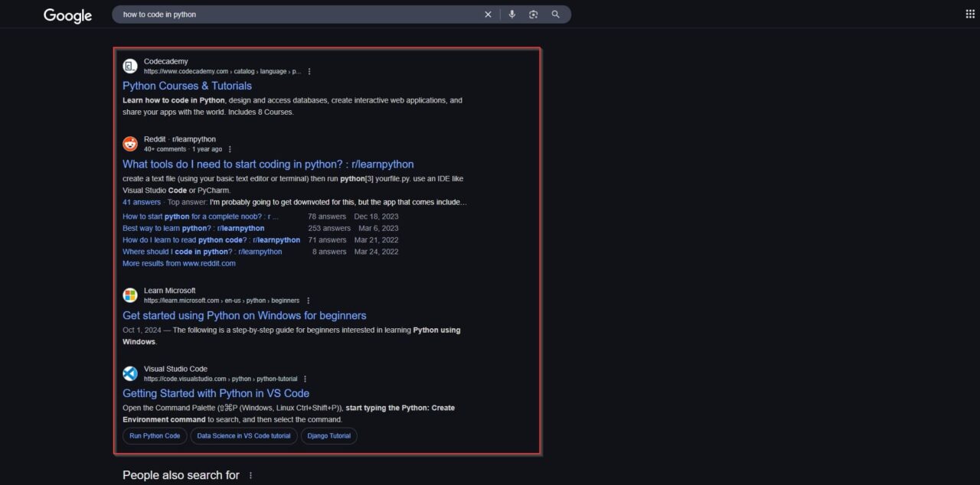Click More results from www.reddit.com
Viewport: 980px width, 485px height.
[x=178, y=263]
